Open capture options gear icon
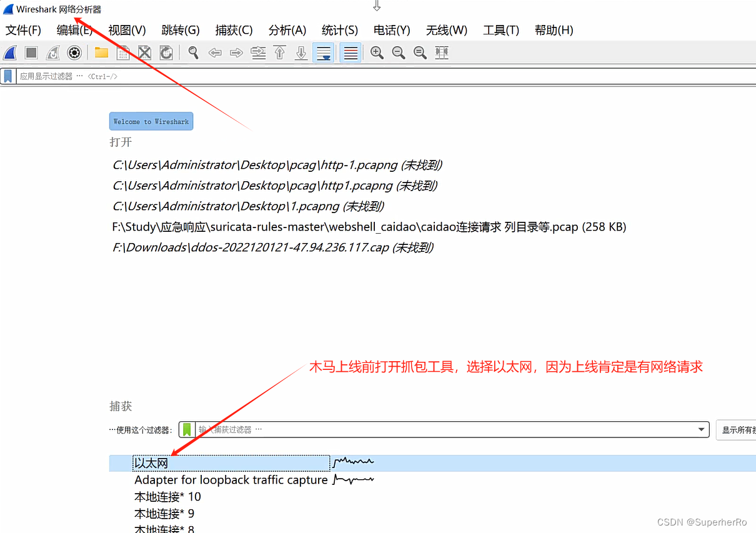This screenshot has height=533, width=756. point(74,53)
